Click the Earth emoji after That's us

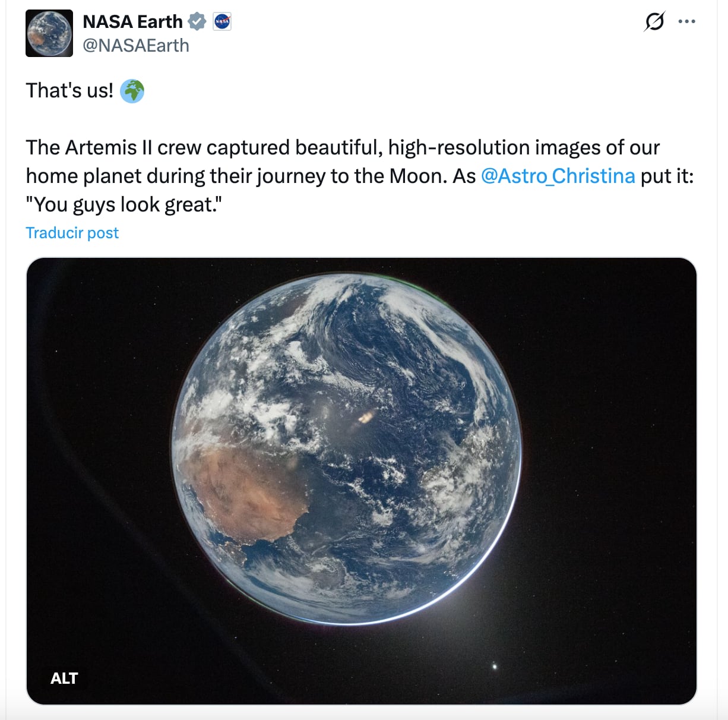tap(132, 91)
